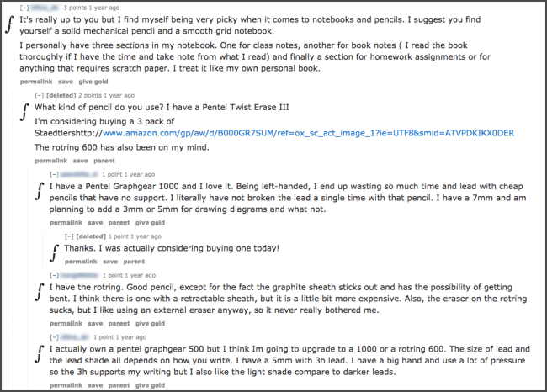Click integral vote icon on top comment
This screenshot has width=547, height=392.
click(10, 24)
